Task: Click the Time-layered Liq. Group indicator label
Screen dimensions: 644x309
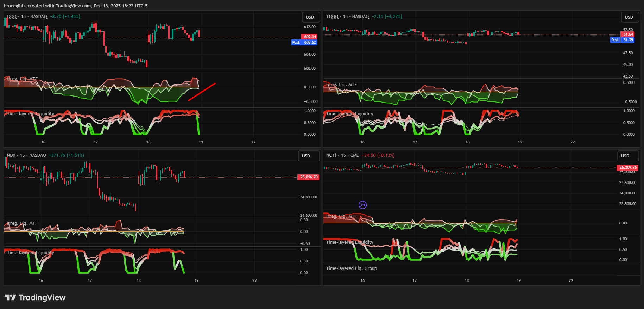Action: 351,268
